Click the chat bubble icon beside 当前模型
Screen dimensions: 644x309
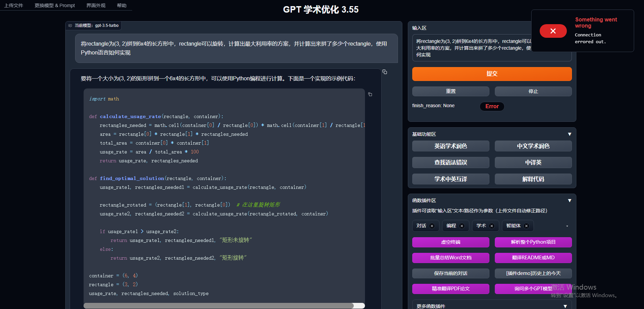70,26
